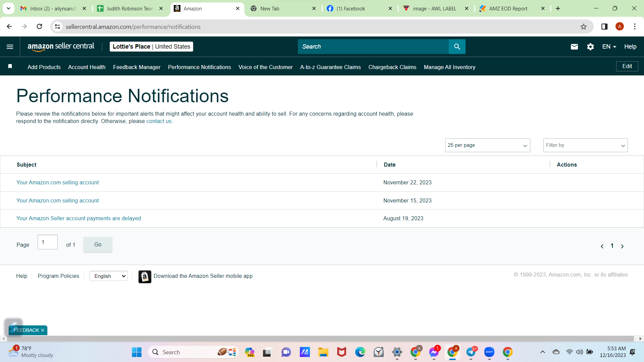Open the Seller Central hamburger menu
This screenshot has height=362, width=644.
pyautogui.click(x=10, y=47)
